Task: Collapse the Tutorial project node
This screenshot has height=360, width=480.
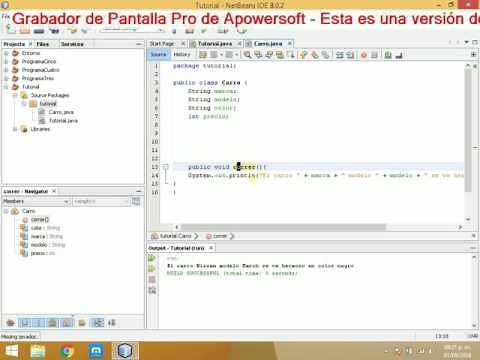Action: (6, 87)
